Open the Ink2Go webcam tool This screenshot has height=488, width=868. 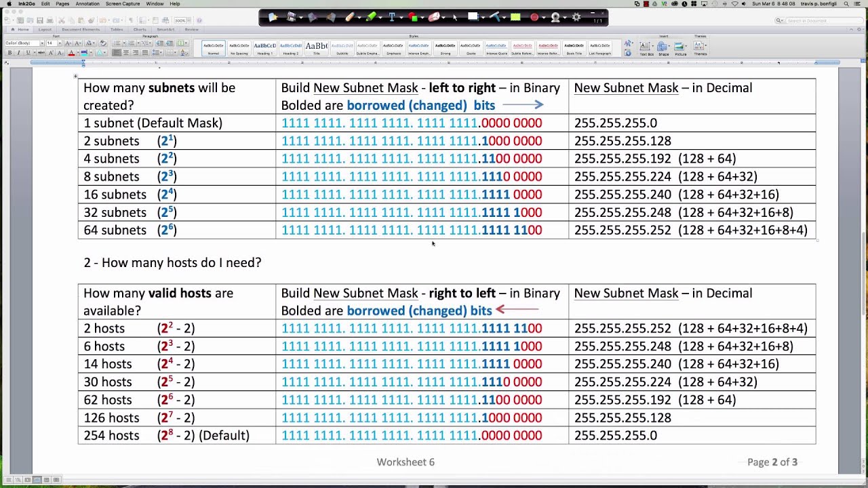[x=555, y=17]
